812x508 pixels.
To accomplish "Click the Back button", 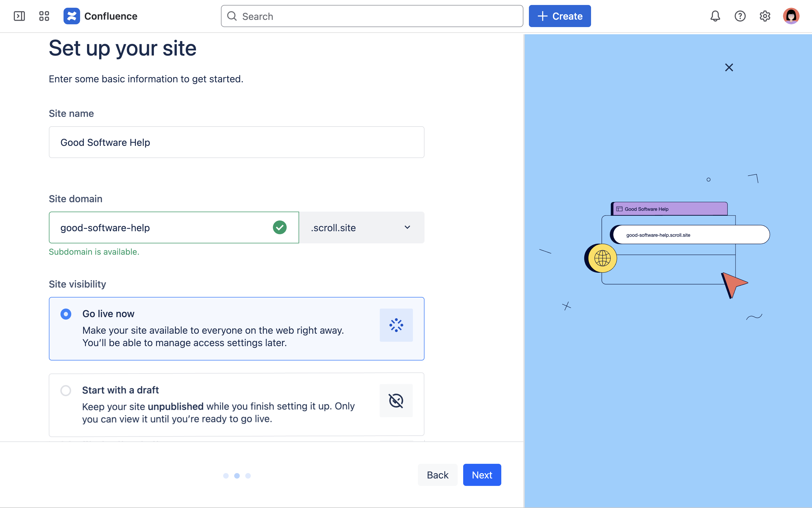I will (x=437, y=475).
